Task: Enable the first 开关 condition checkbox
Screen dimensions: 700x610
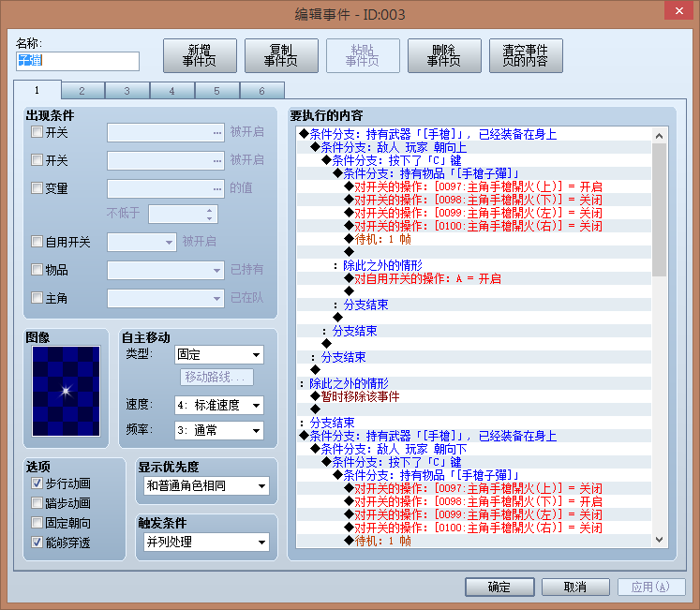Action: coord(37,132)
